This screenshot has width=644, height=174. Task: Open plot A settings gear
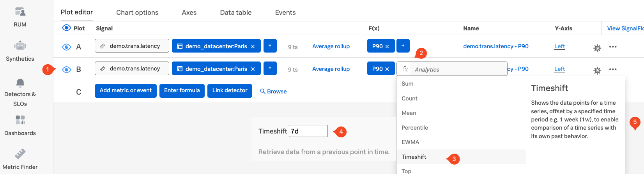tap(597, 48)
